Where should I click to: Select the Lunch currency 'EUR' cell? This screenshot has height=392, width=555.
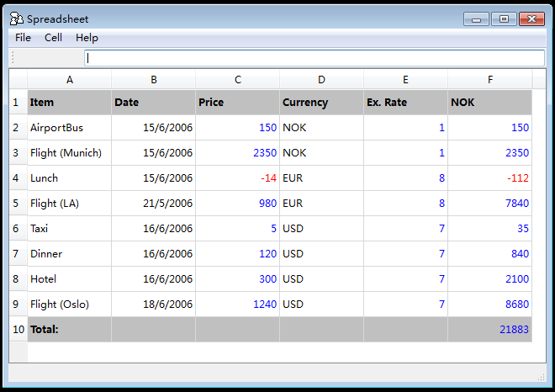coord(321,177)
